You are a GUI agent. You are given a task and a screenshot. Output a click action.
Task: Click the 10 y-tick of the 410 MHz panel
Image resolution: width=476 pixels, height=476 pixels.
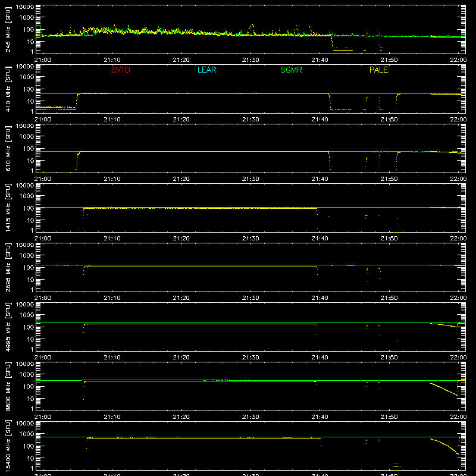pyautogui.click(x=30, y=101)
